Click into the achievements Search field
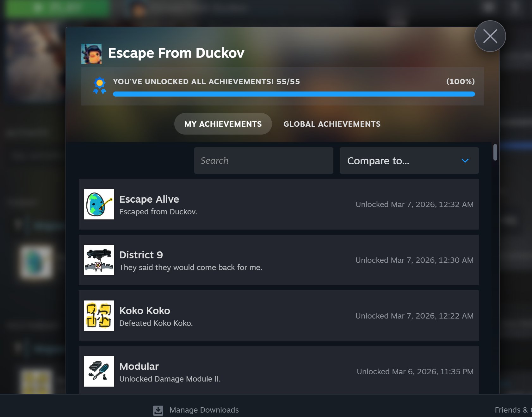Image resolution: width=532 pixels, height=417 pixels. [263, 161]
